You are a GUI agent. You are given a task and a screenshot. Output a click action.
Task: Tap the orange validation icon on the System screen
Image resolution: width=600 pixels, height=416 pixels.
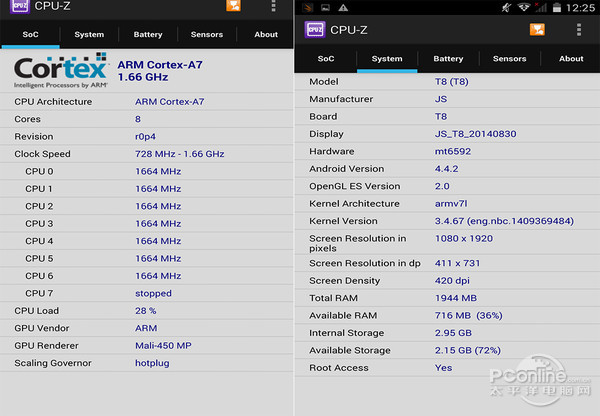pyautogui.click(x=537, y=29)
